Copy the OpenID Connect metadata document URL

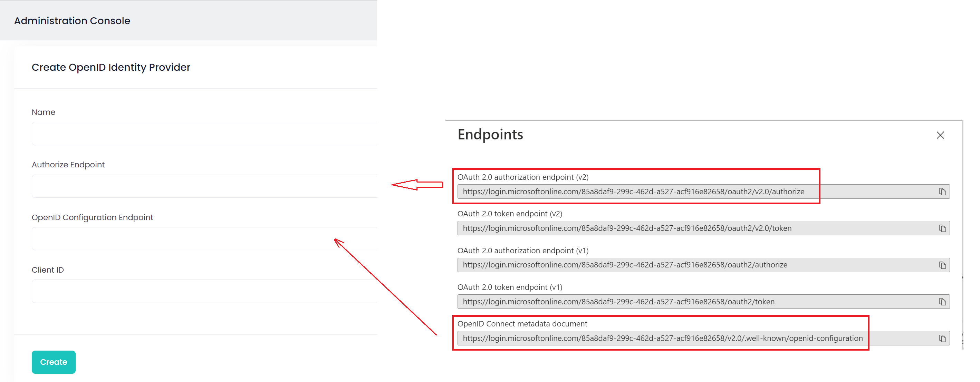tap(942, 338)
